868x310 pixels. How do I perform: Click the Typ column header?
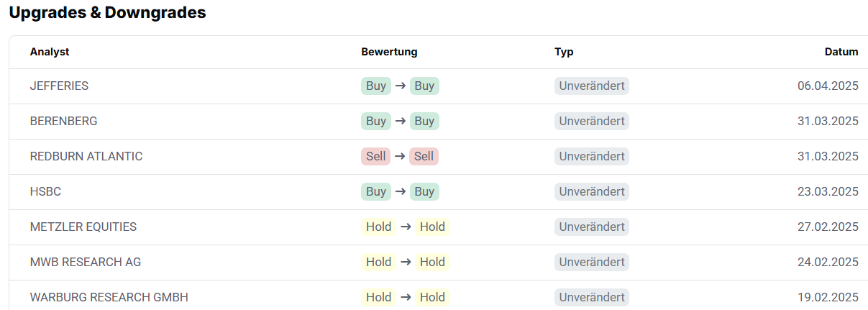click(x=564, y=52)
